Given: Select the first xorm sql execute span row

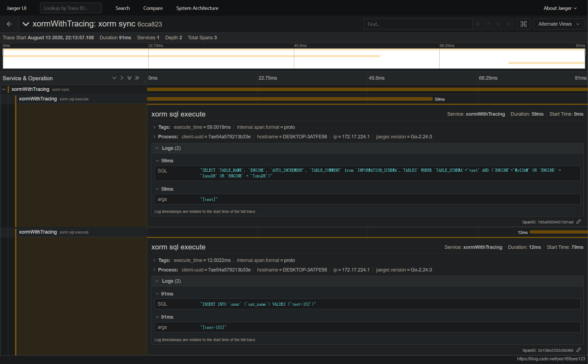Looking at the screenshot, I should 81,99.
